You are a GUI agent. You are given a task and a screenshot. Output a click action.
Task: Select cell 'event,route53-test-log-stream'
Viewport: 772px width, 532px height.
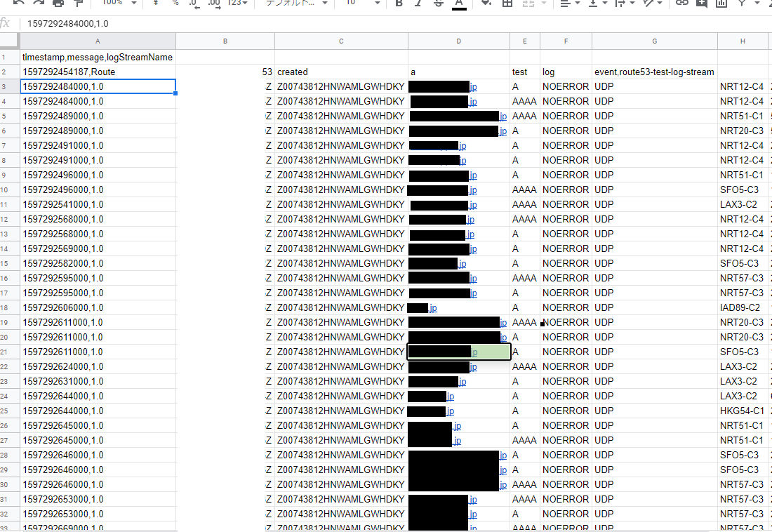click(x=654, y=72)
